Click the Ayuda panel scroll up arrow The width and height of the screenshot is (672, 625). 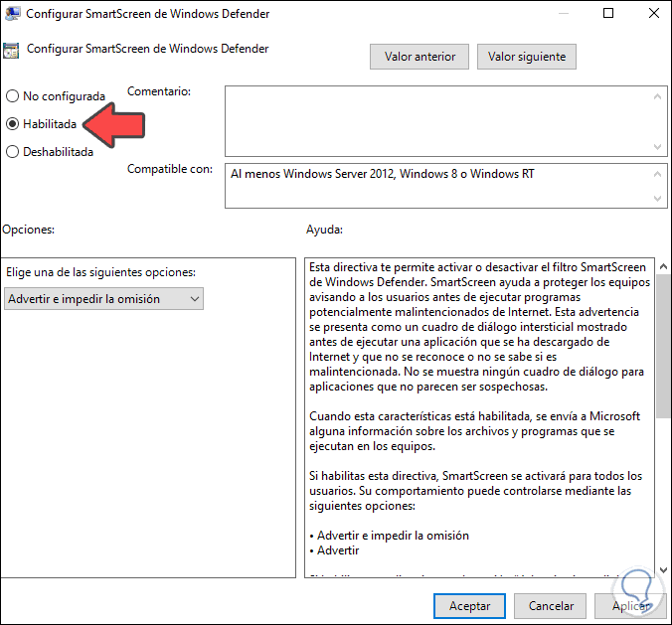(663, 266)
